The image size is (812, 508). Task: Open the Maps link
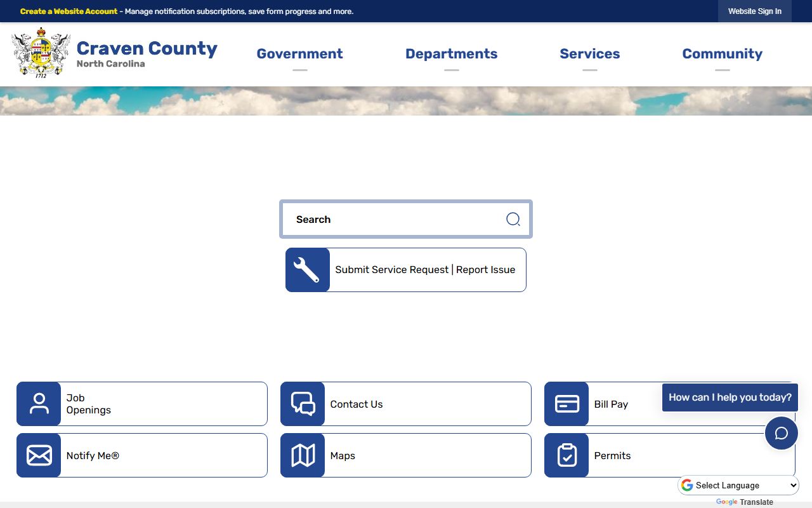click(406, 455)
